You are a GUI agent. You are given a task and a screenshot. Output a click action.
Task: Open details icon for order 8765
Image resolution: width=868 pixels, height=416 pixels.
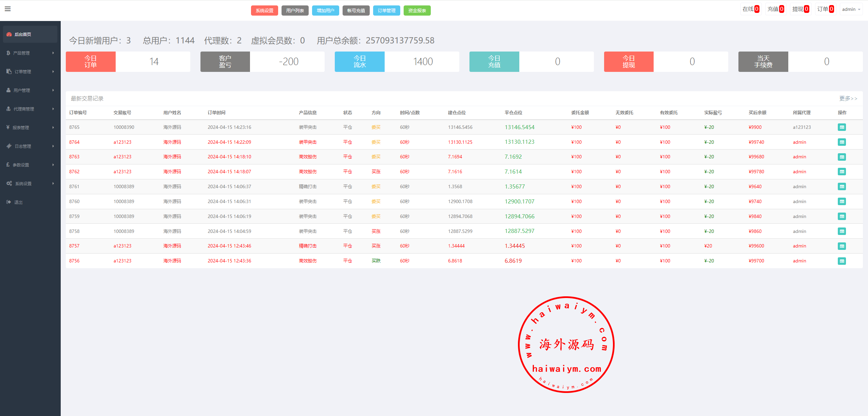[x=842, y=127]
